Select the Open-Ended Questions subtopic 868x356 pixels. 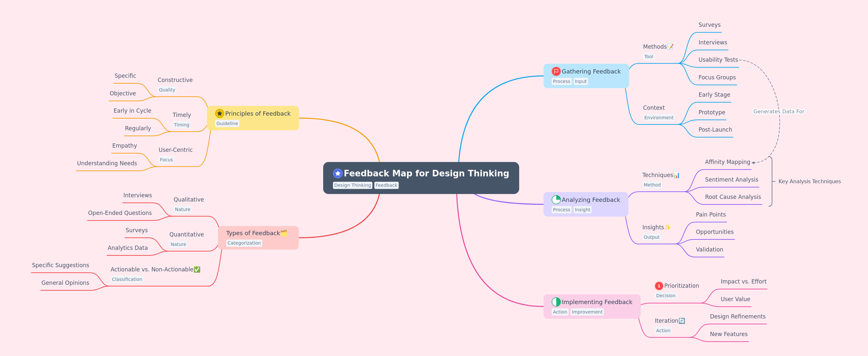(119, 213)
